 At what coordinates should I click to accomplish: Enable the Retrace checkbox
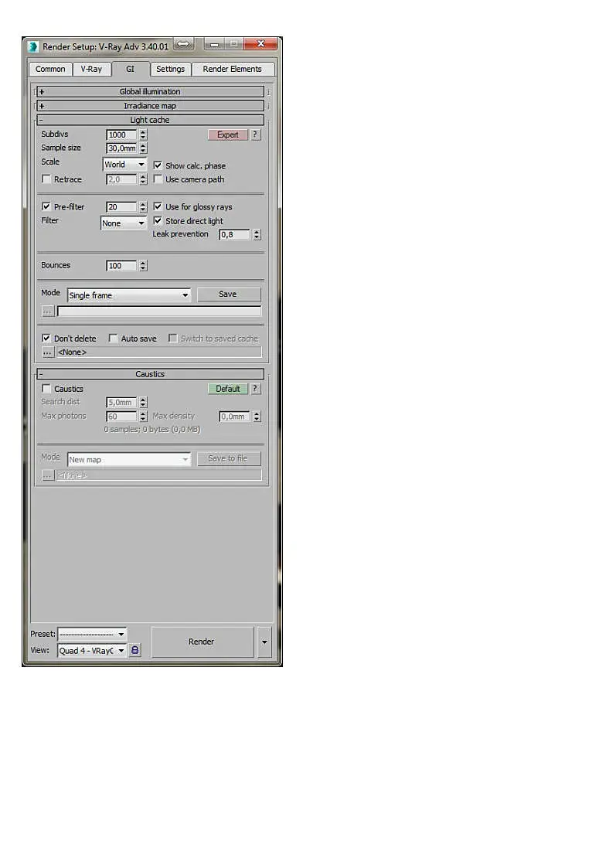(46, 179)
